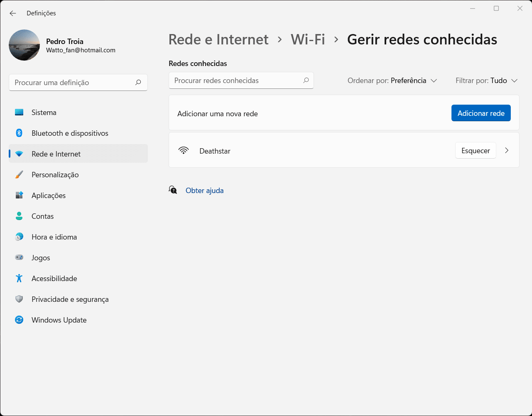Click the Deathstar Wi-Fi signal icon
532x416 pixels.
coord(184,151)
